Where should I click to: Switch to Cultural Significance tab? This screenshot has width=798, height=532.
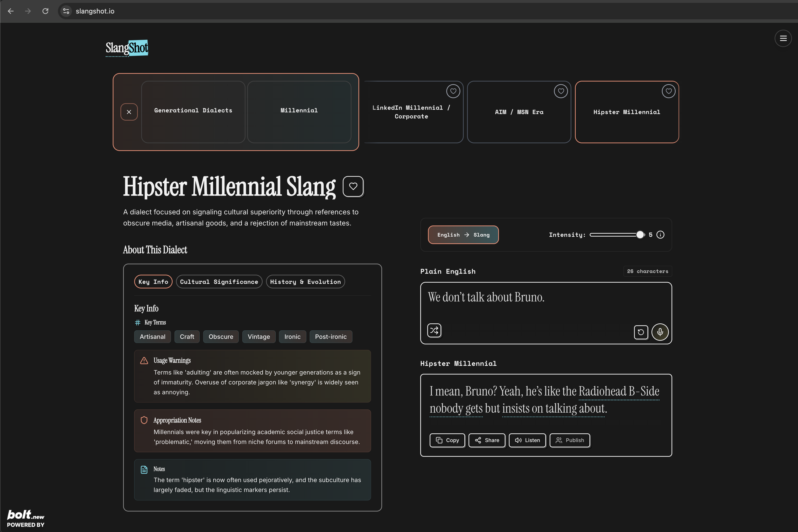tap(219, 282)
